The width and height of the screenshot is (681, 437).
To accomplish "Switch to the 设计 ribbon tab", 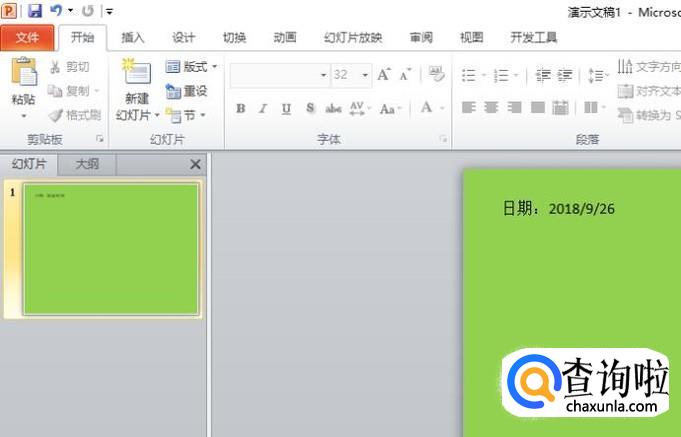I will click(x=183, y=38).
